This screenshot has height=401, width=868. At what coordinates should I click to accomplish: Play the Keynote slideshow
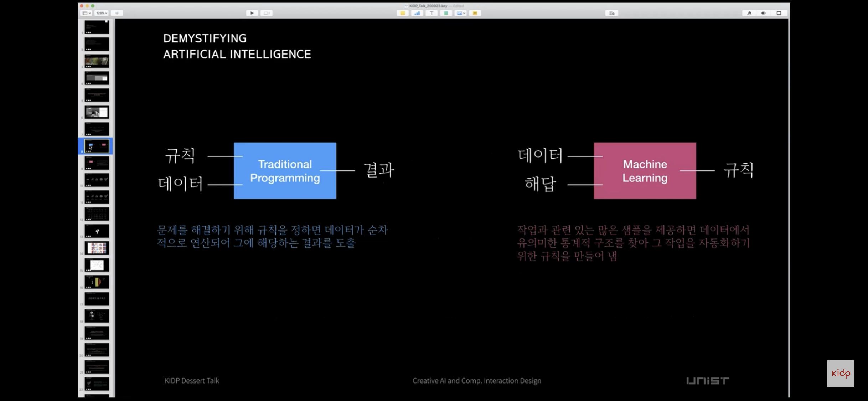(x=252, y=13)
